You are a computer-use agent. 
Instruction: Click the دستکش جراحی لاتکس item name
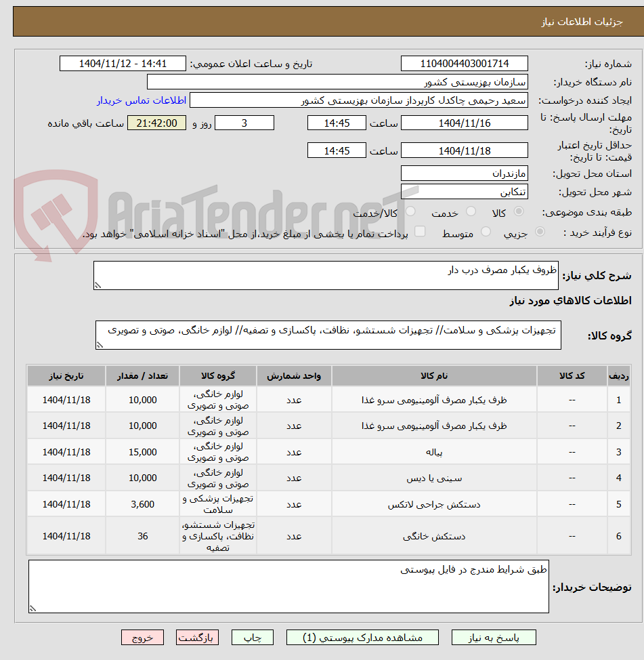(434, 504)
